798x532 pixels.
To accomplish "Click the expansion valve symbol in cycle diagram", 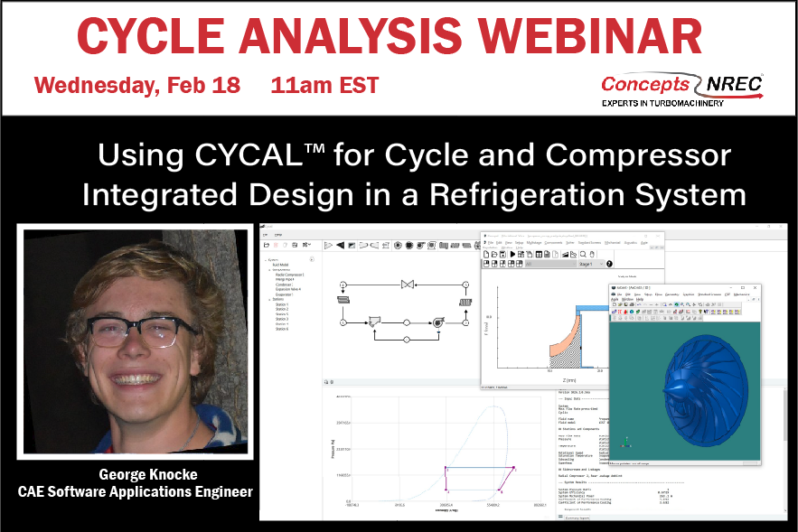I will (x=408, y=285).
